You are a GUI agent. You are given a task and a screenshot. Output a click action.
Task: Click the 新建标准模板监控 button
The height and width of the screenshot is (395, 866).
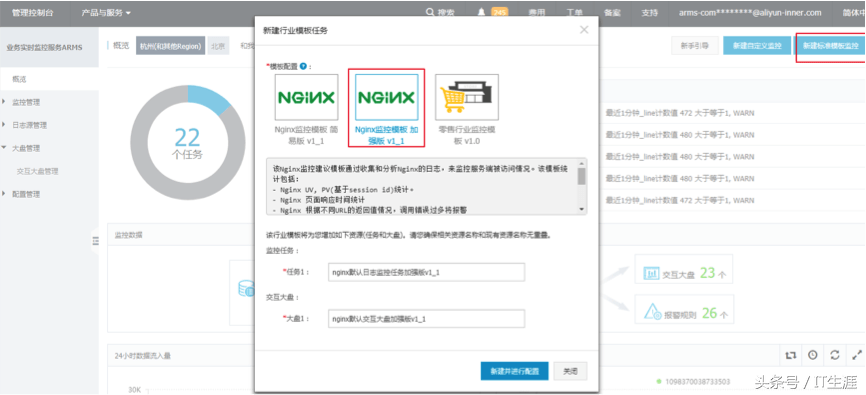(830, 46)
